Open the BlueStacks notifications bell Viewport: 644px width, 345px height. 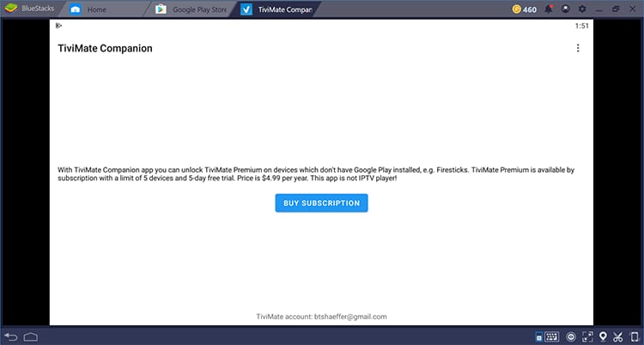pos(549,9)
